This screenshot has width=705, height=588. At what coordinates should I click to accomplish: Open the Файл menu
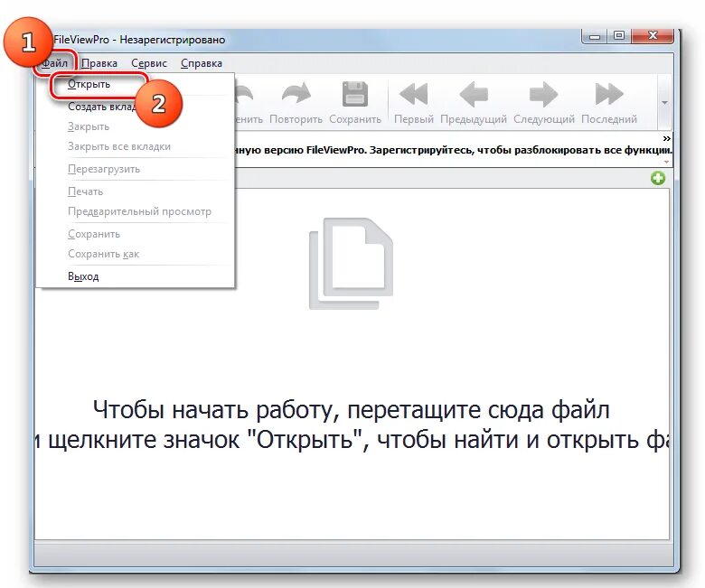click(x=54, y=63)
